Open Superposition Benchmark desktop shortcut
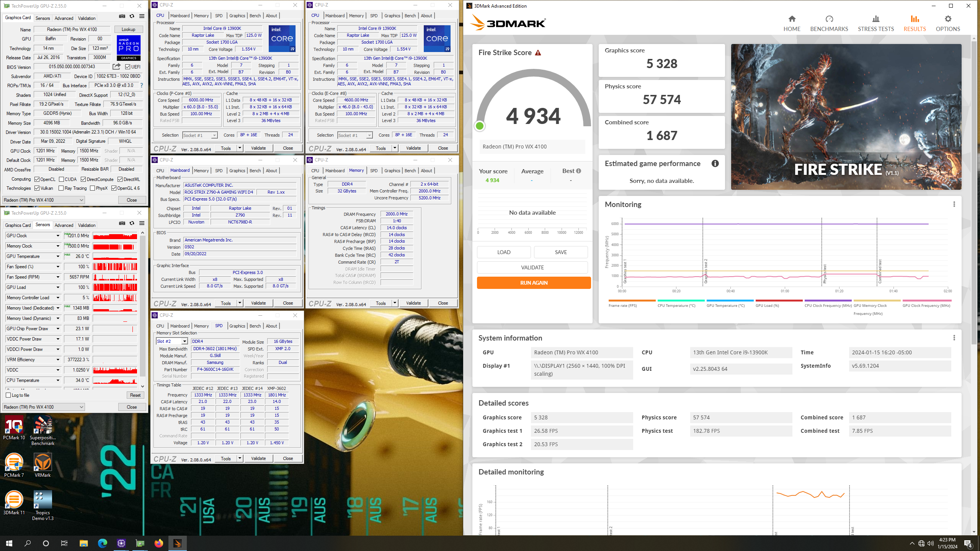 (x=43, y=430)
